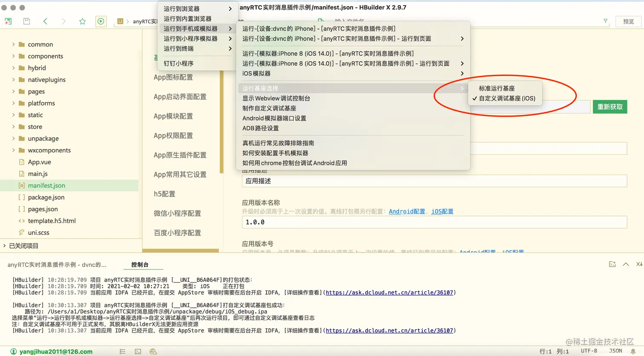Viewport: 644px width, 356px height.
Task: Select 自定义调试基座 (iOS) option
Action: pyautogui.click(x=505, y=98)
